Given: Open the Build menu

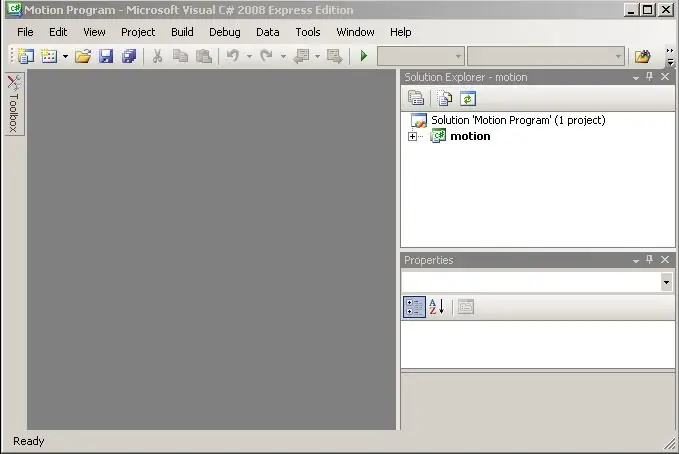Looking at the screenshot, I should coord(182,32).
